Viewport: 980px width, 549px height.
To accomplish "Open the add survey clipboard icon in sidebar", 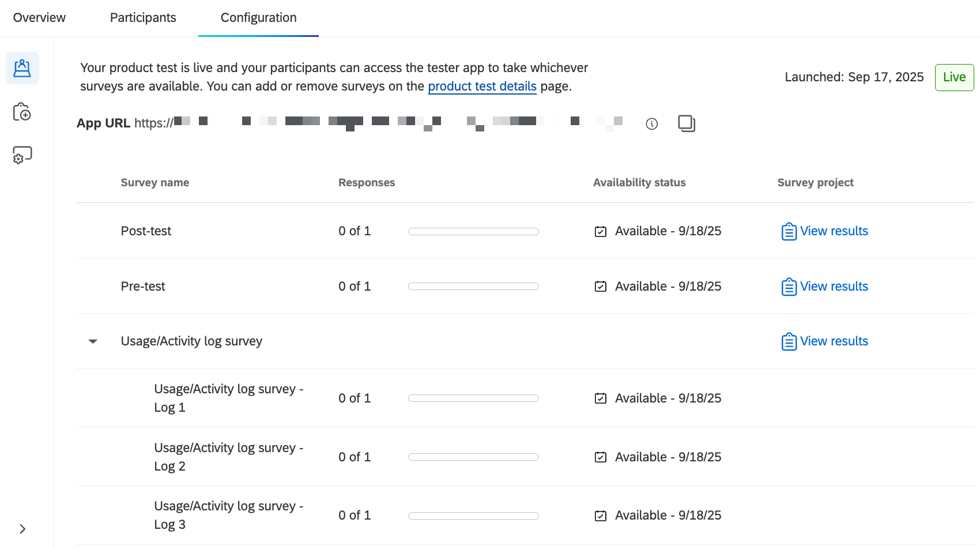I will [x=22, y=111].
